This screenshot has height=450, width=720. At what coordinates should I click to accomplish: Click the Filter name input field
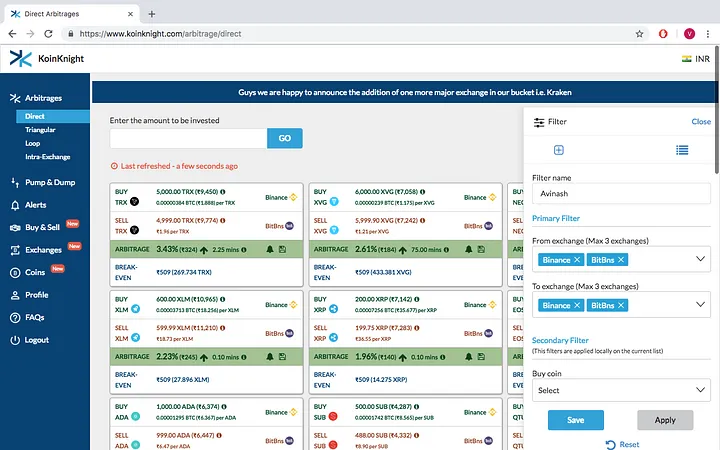click(620, 195)
